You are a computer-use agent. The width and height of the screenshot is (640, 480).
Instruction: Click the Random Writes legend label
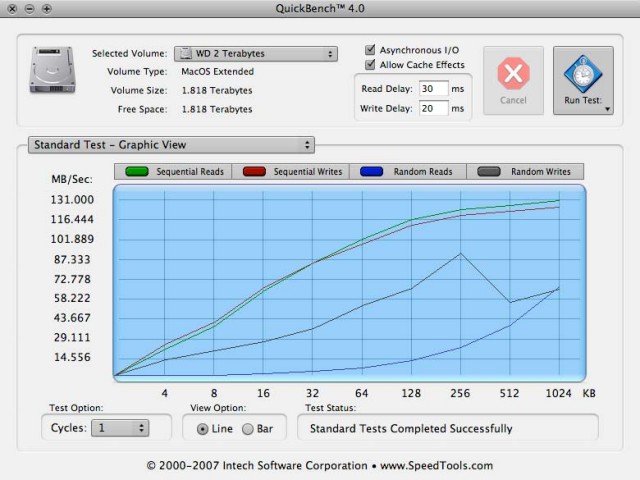tap(541, 172)
